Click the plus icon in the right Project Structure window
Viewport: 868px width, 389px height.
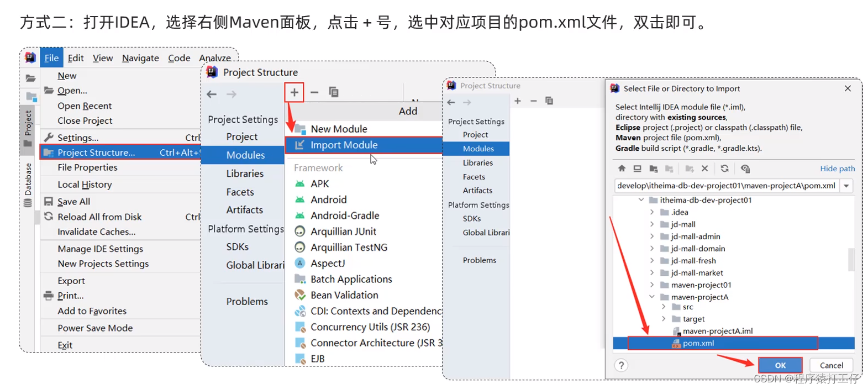click(518, 101)
